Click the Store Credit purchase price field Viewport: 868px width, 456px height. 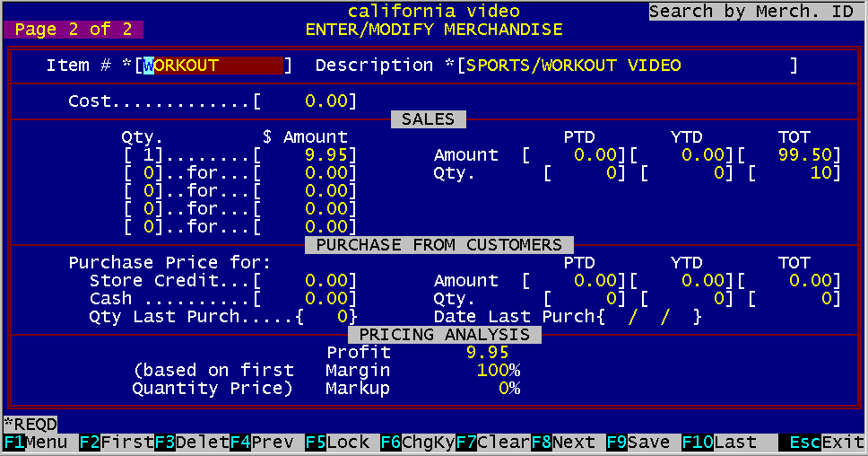tap(305, 281)
